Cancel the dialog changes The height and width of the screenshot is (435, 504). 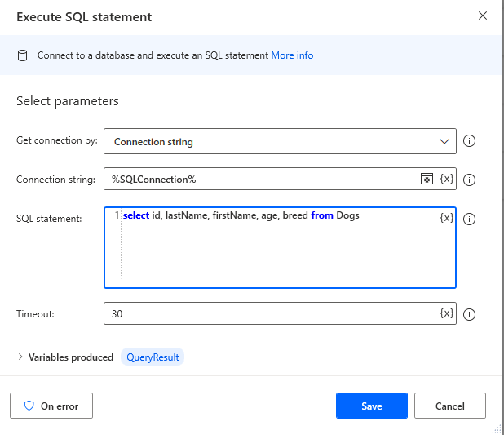coord(449,406)
